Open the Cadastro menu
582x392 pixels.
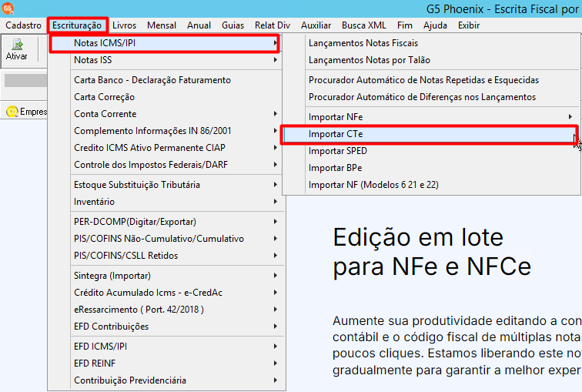[x=23, y=25]
